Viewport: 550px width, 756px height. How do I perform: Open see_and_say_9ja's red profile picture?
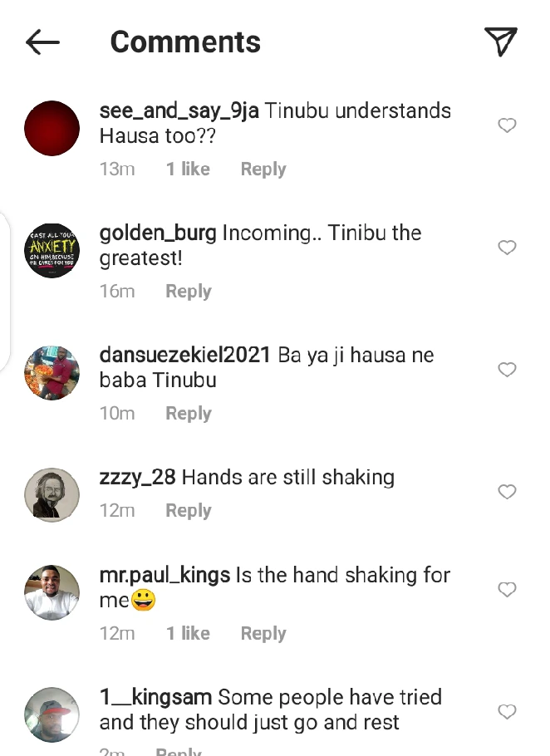[x=52, y=128]
